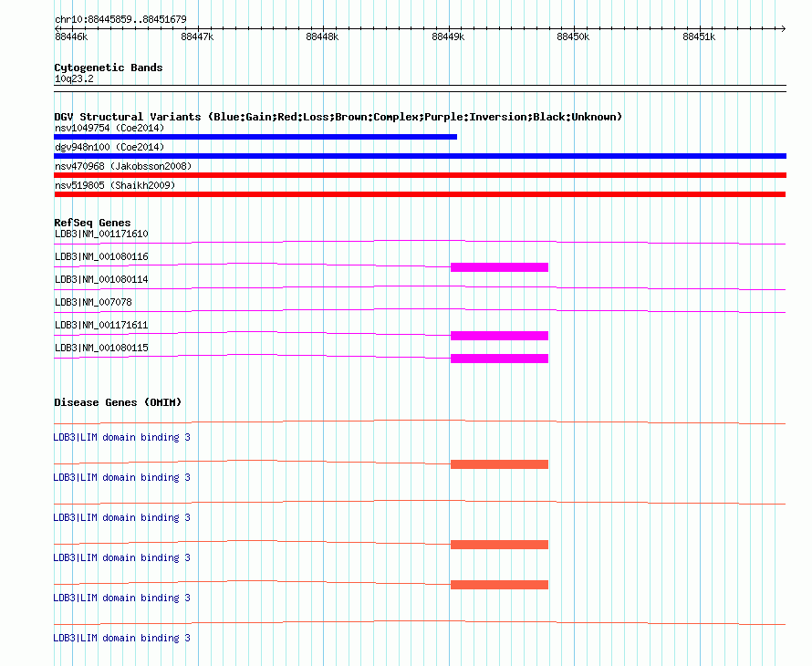Click the chr10:88445859..88451679 coordinate label
Viewport: 812px width, 666px height.
[x=120, y=19]
